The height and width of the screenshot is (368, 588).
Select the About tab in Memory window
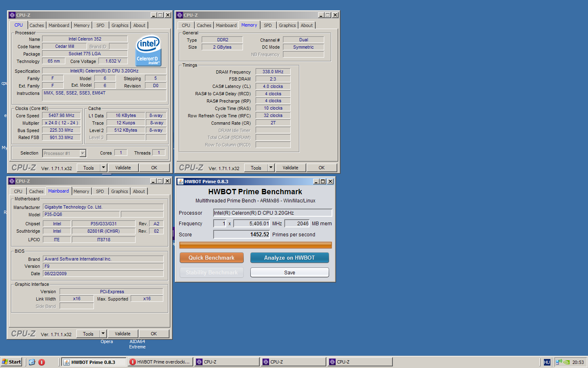307,25
